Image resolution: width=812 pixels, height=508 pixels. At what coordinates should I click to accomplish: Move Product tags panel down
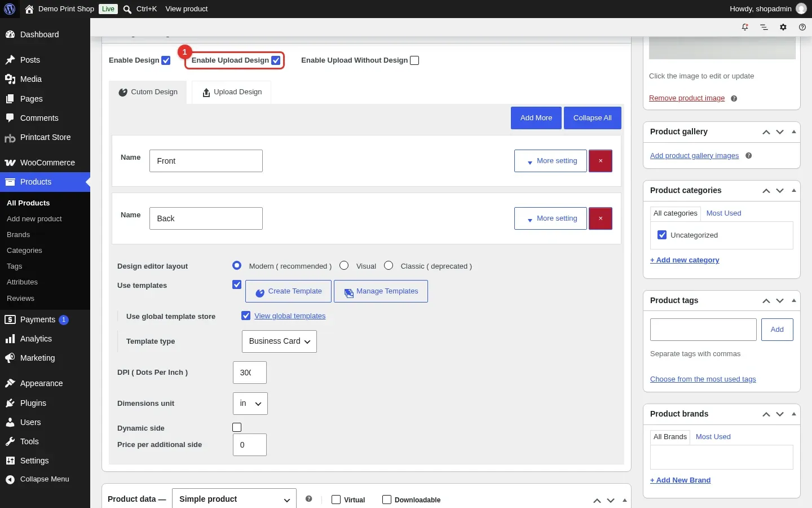click(x=780, y=301)
